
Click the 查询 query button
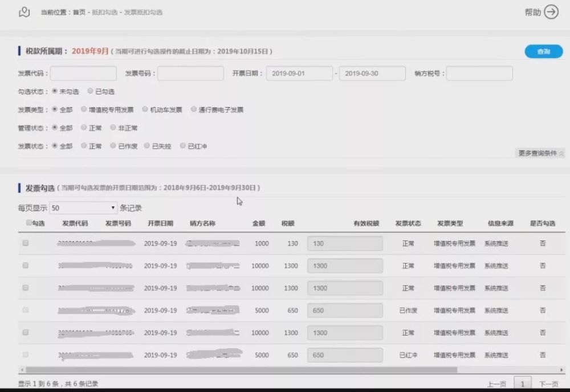click(542, 51)
